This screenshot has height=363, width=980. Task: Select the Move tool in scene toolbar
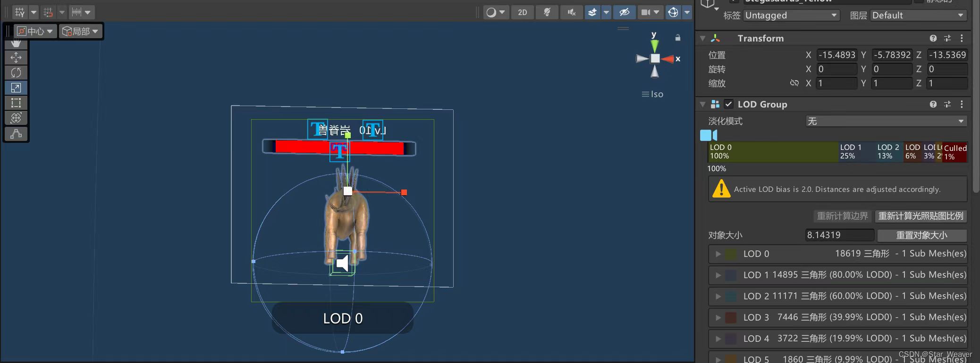(16, 58)
